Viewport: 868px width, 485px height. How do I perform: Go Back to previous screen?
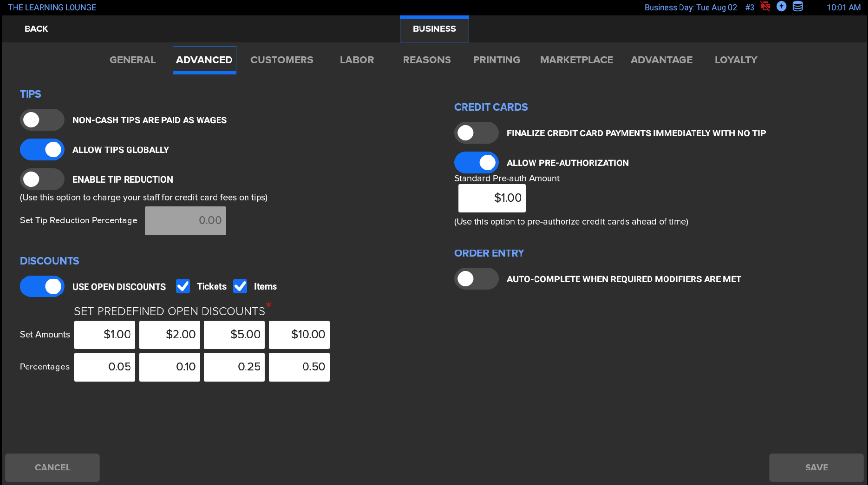tap(36, 29)
